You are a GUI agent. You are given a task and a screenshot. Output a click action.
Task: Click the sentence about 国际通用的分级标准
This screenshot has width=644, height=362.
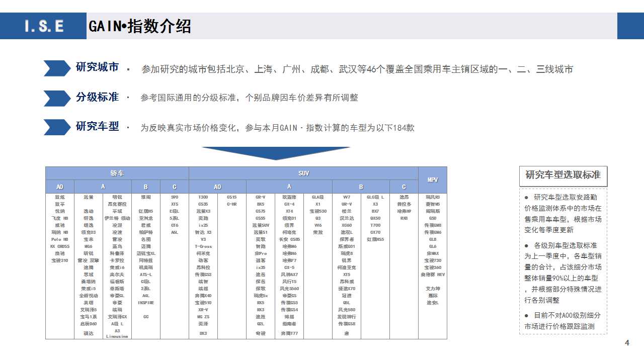point(249,98)
